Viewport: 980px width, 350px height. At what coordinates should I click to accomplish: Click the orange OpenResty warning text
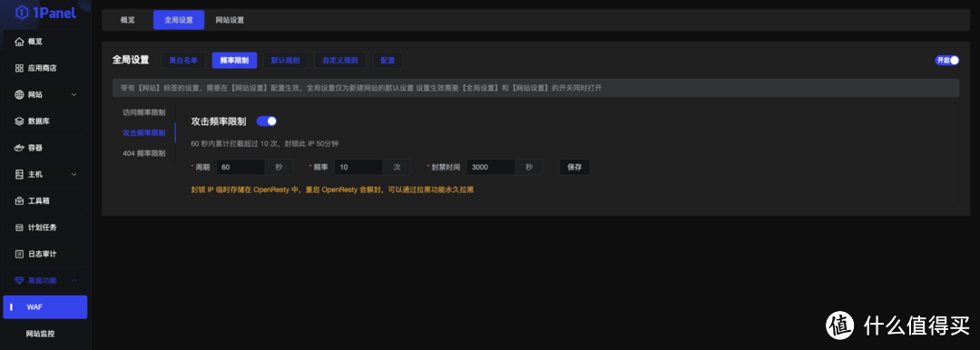tap(332, 190)
